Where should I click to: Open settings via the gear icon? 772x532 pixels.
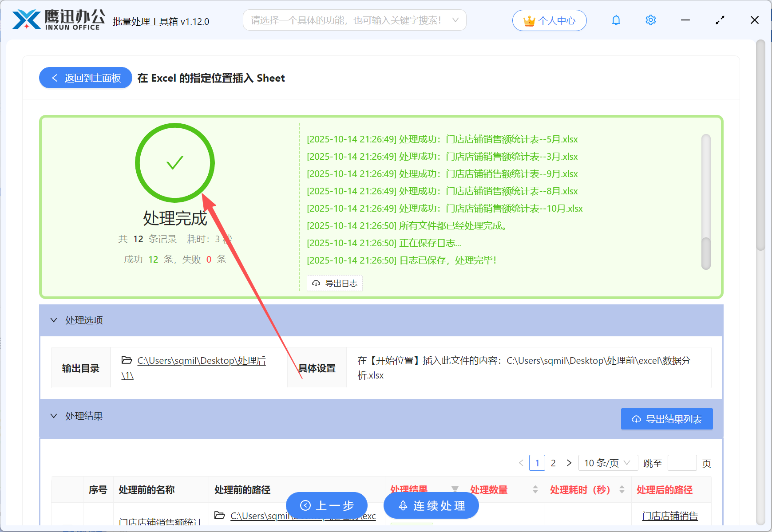click(650, 20)
